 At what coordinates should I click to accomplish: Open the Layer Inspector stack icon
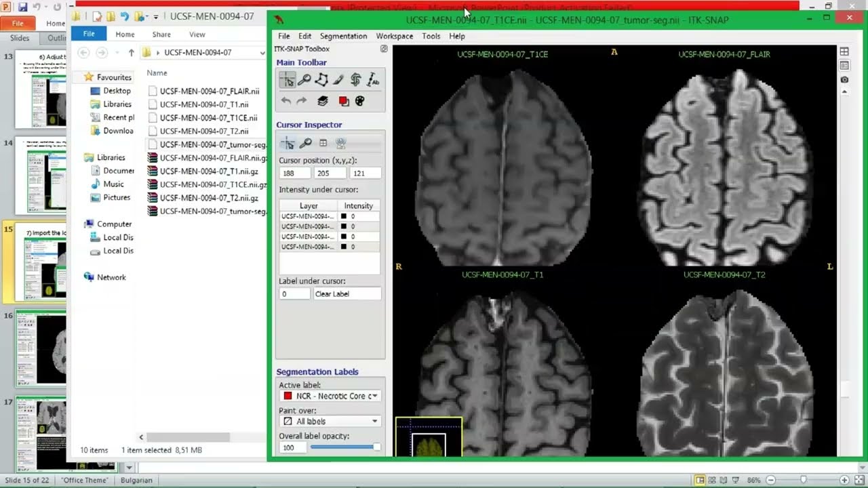point(323,101)
